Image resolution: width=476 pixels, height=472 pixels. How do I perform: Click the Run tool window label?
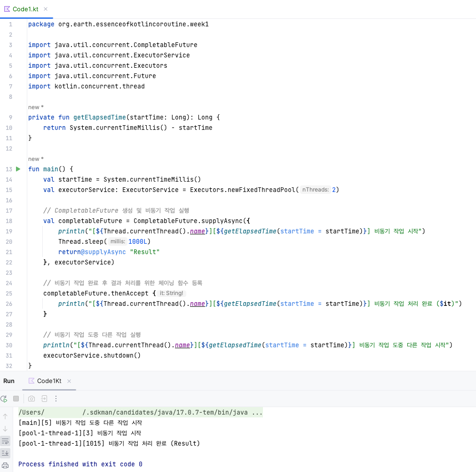[x=8, y=381]
